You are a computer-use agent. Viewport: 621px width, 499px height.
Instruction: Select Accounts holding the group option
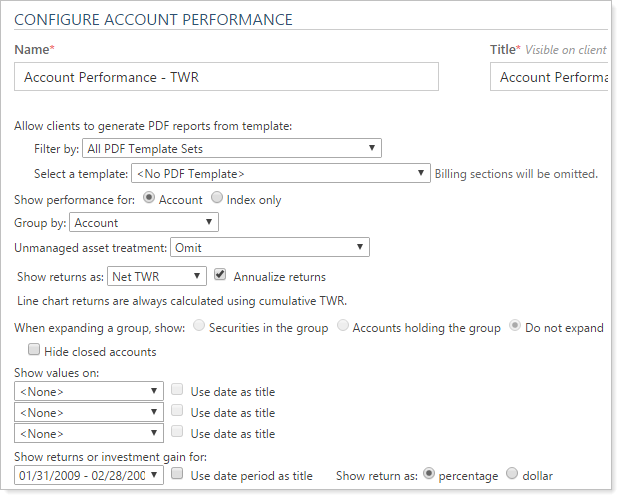click(x=342, y=326)
